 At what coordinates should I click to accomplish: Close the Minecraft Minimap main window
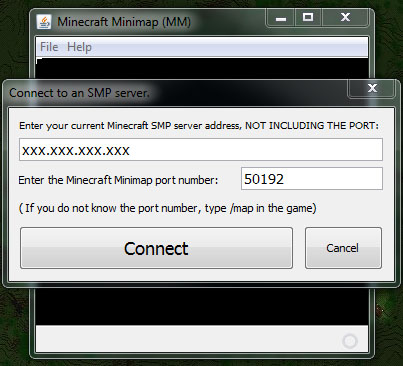[345, 18]
